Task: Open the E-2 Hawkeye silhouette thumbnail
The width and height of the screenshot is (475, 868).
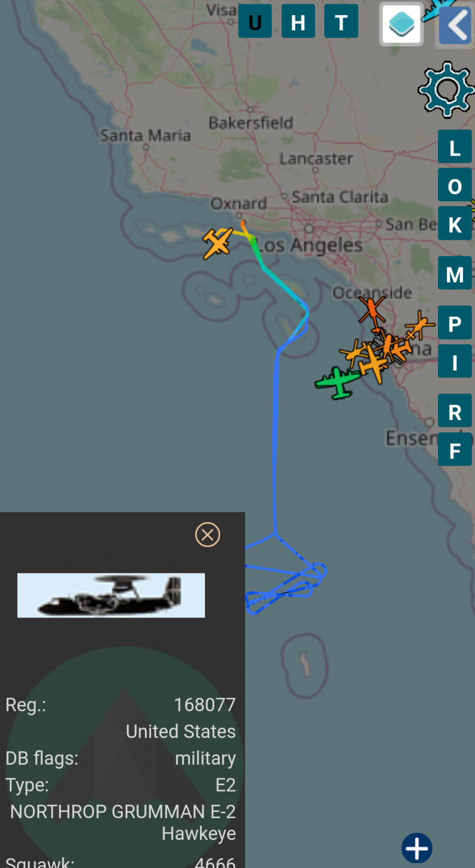Action: coord(111,595)
